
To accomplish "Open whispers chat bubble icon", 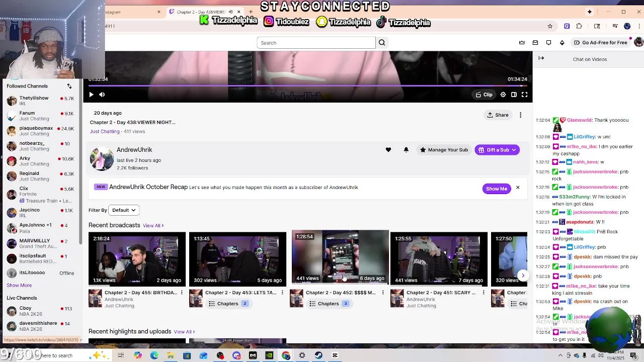I will coord(548,43).
